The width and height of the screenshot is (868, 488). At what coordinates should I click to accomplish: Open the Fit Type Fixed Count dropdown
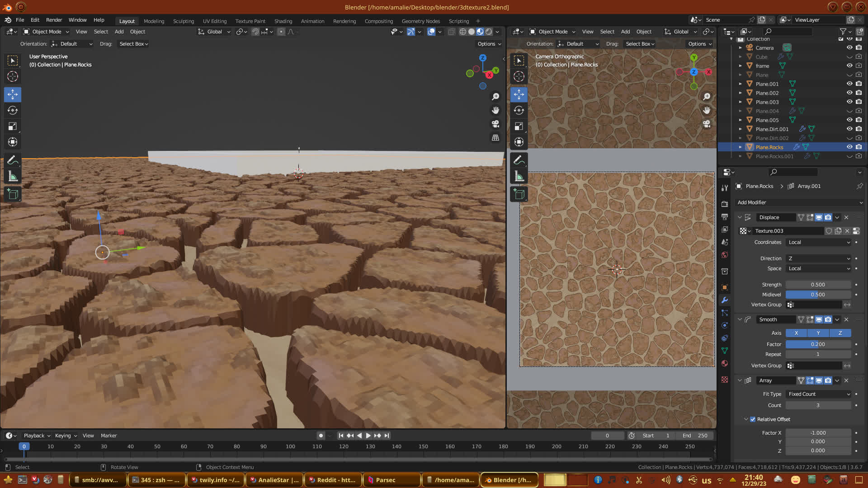pos(819,394)
